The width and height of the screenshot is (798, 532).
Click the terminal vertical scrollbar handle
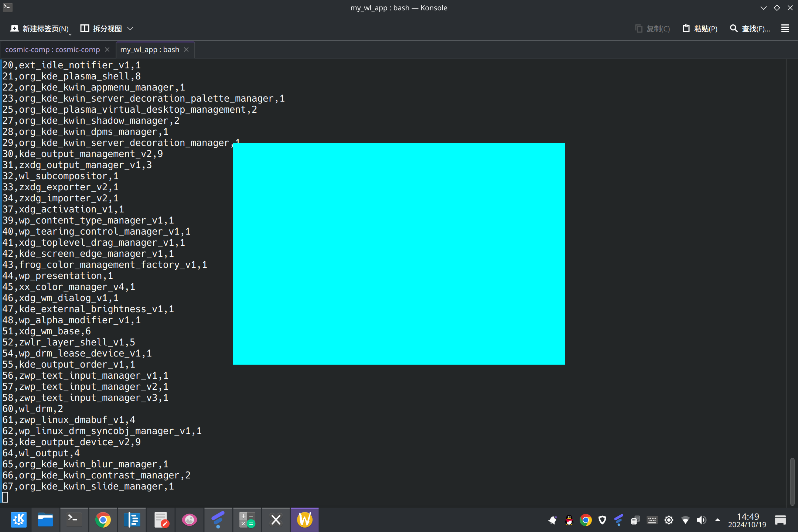(x=792, y=481)
